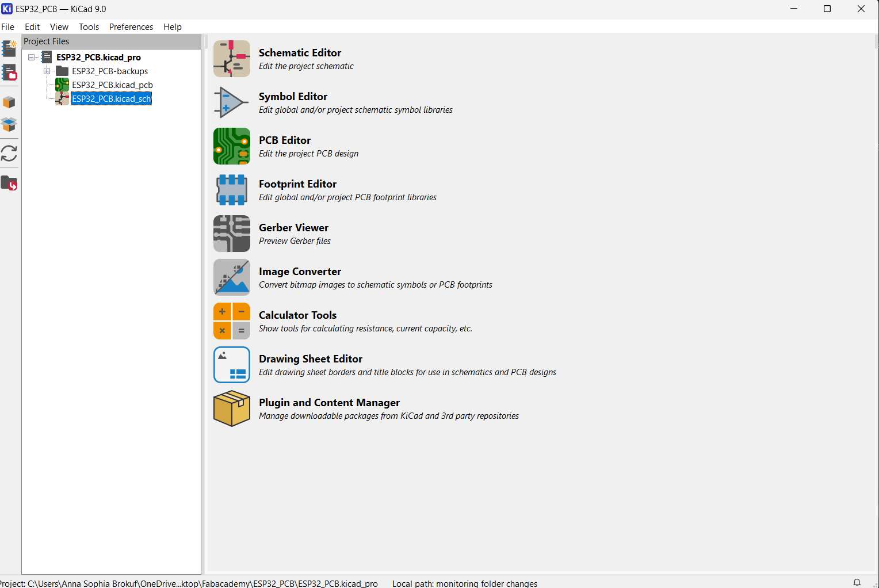Launch the Calculator Tools icon
The width and height of the screenshot is (879, 588).
(x=232, y=321)
